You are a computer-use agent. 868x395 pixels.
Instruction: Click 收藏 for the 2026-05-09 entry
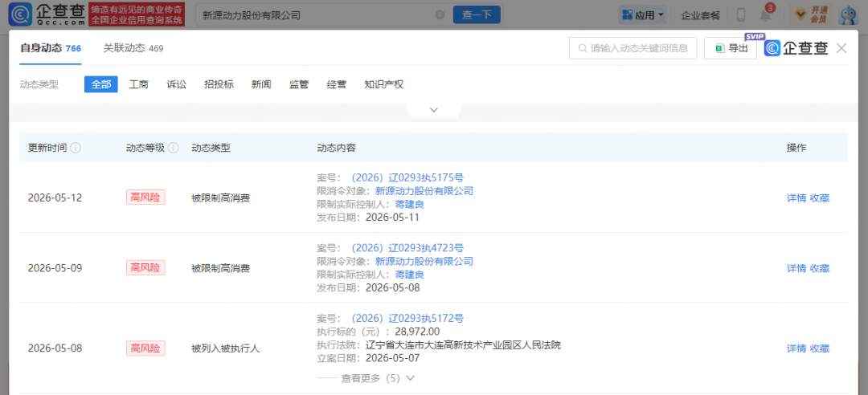click(820, 268)
